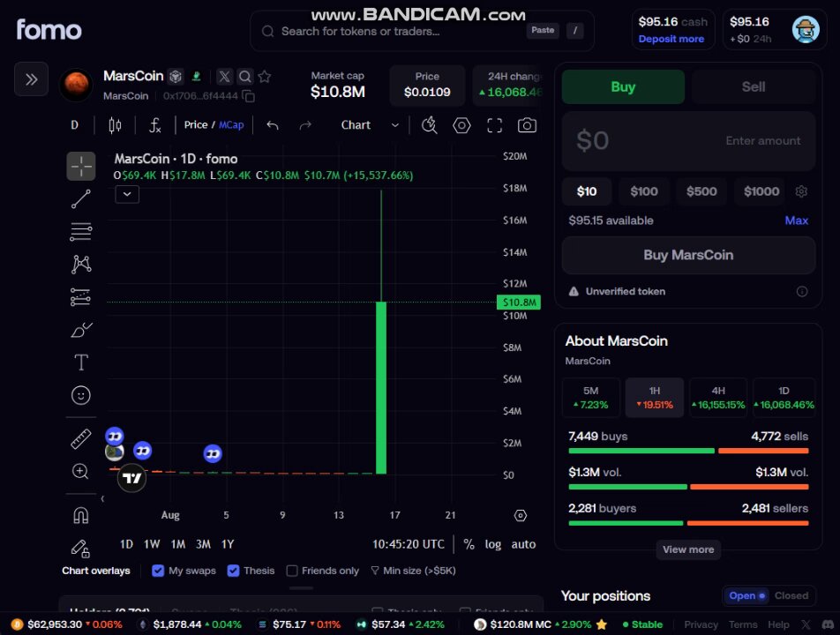Screen dimensions: 840x635
Task: Select the 4H stats period tab
Action: (x=718, y=398)
